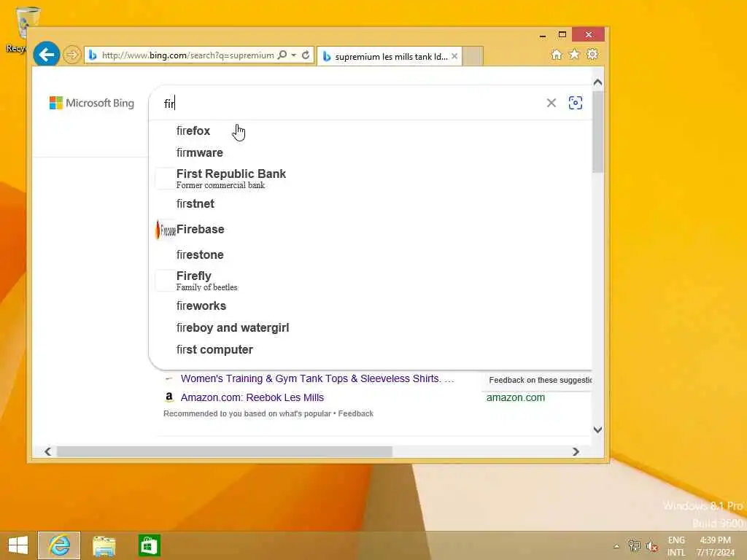Click the horizontal scrollbar left arrow
The height and width of the screenshot is (560, 747).
coord(47,451)
